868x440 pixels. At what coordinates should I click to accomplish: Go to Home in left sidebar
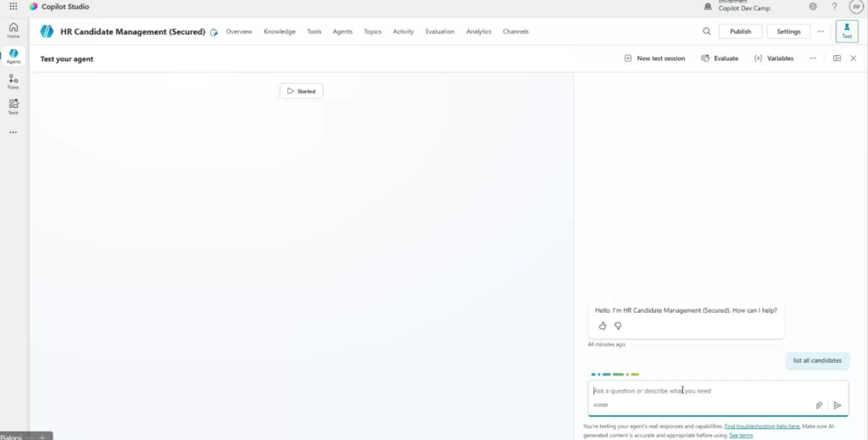[14, 31]
